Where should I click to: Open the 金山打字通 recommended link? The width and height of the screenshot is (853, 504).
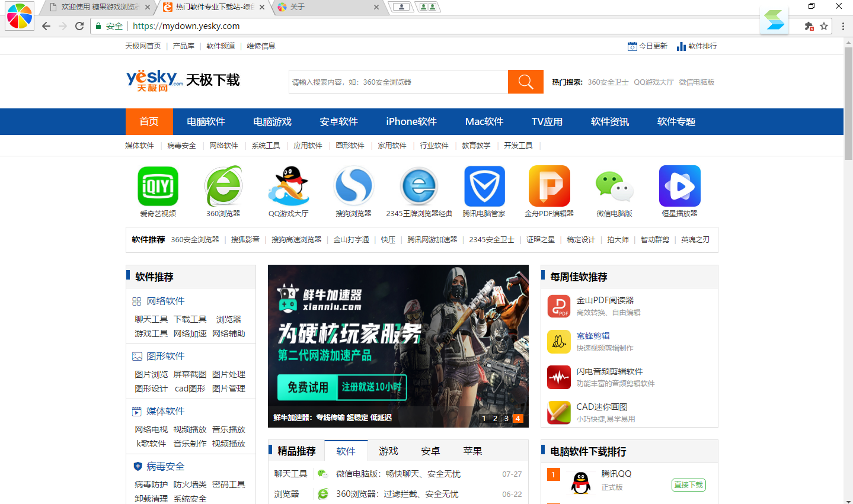coord(351,239)
